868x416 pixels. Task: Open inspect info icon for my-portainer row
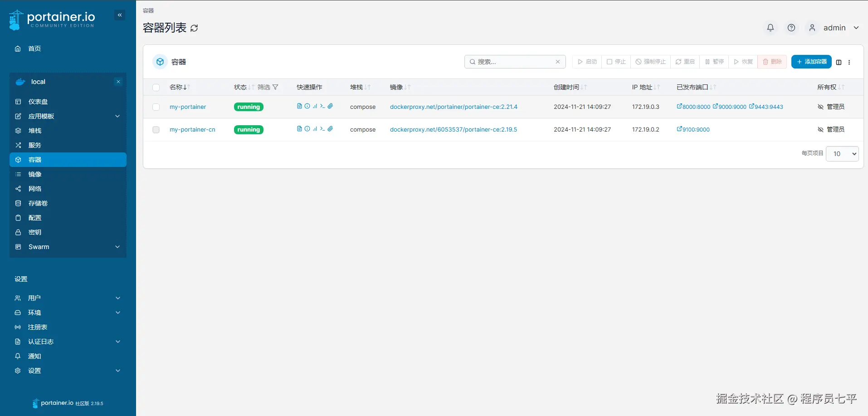(x=307, y=106)
